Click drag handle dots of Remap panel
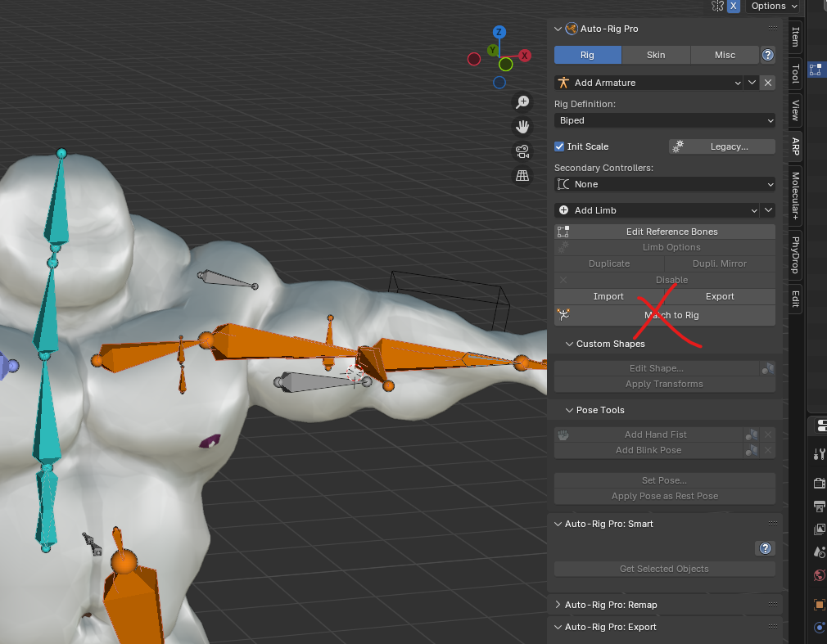Viewport: 827px width, 644px height. click(x=773, y=605)
